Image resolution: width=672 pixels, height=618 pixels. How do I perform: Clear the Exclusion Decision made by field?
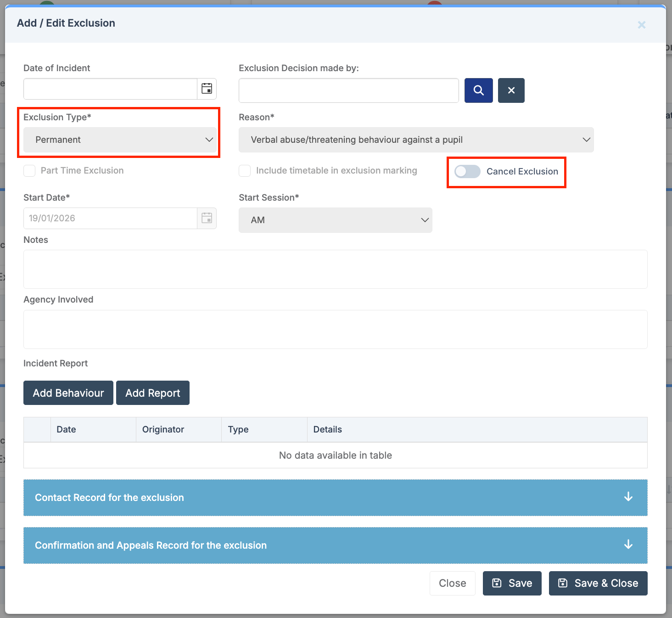[x=511, y=90]
